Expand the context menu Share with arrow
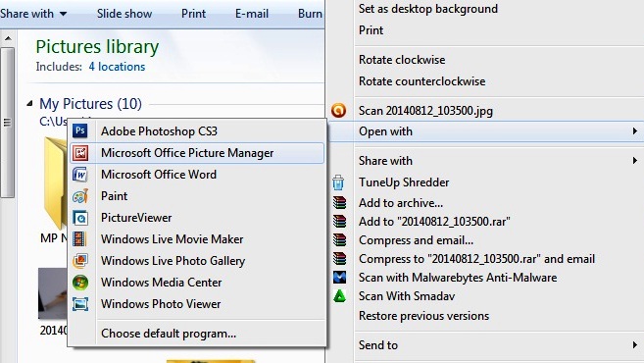 click(635, 160)
